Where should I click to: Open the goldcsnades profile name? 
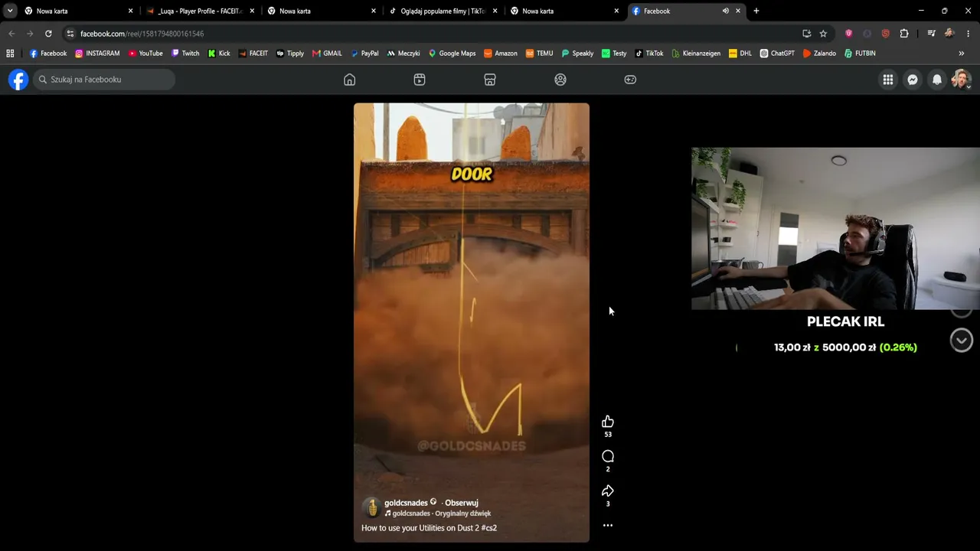[x=406, y=503]
